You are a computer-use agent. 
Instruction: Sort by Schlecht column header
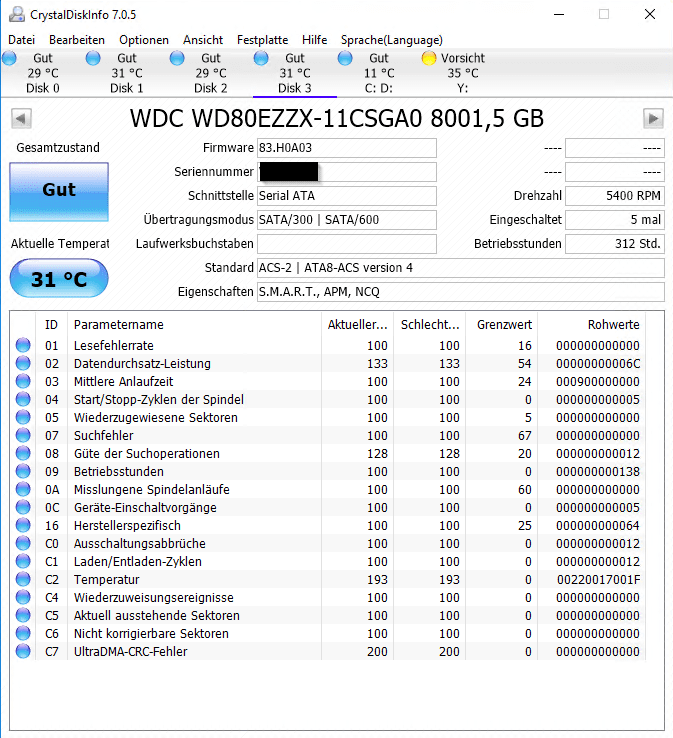coord(430,324)
